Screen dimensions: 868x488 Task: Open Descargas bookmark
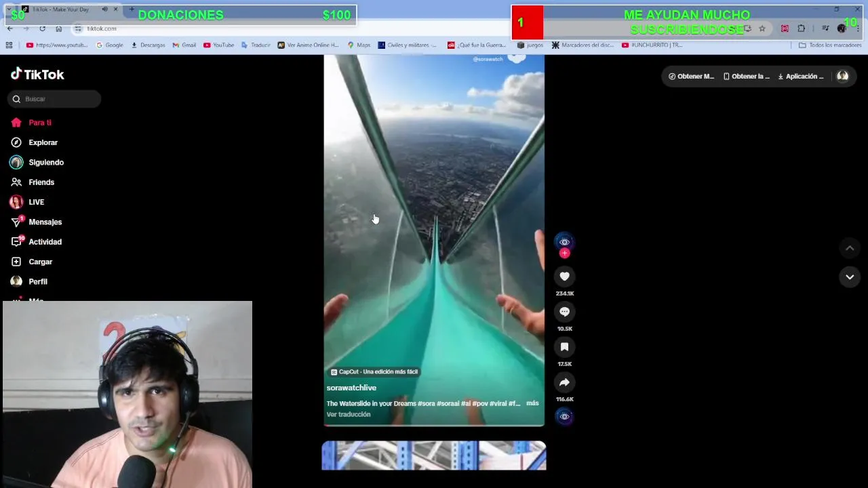pyautogui.click(x=148, y=45)
